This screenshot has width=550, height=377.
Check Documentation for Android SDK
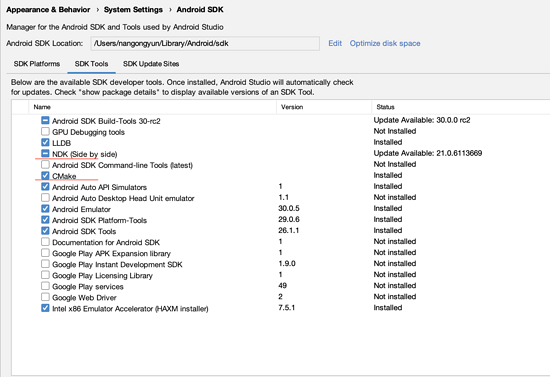[45, 242]
